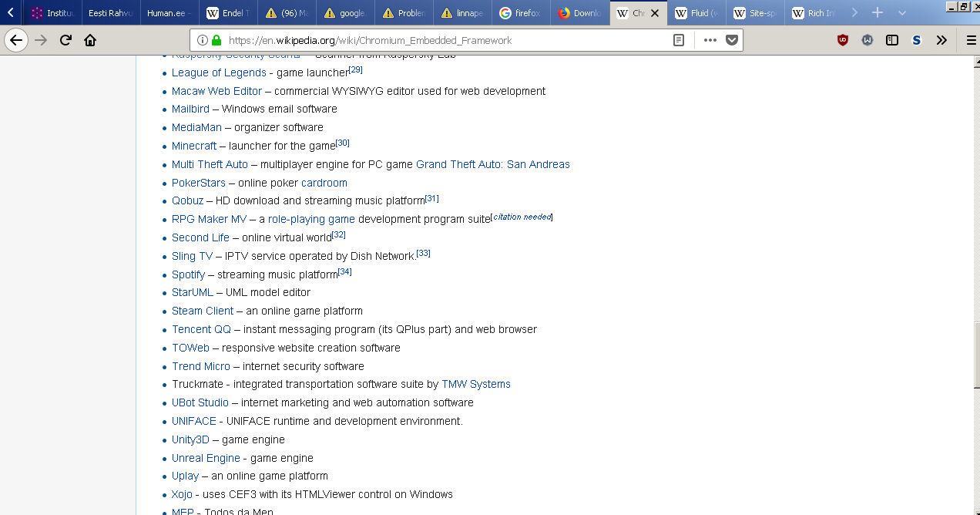Open the Second Life link
Viewport: 980px width, 515px height.
200,237
